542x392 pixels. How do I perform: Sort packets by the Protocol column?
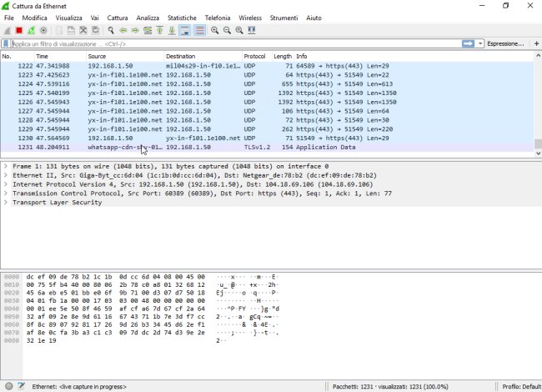pyautogui.click(x=257, y=56)
